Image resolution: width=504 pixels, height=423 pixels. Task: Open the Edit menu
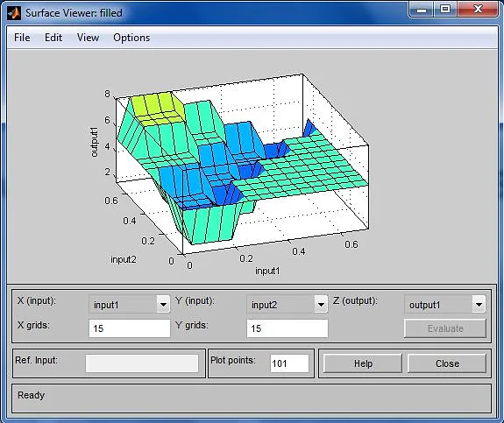[53, 38]
